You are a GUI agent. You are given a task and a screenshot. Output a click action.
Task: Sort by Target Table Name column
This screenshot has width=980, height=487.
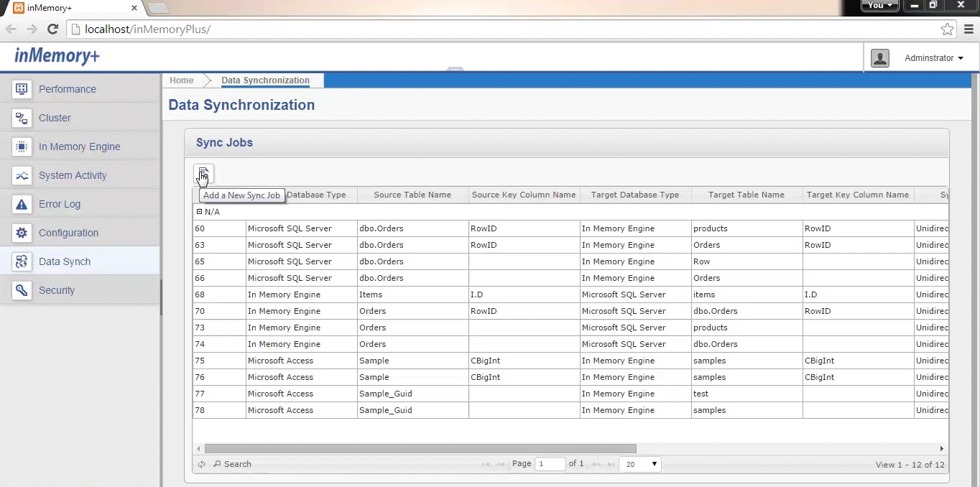[x=746, y=195]
